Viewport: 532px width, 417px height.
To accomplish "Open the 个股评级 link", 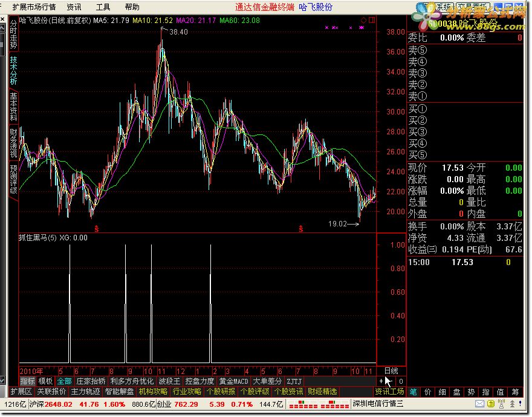I will (255, 392).
